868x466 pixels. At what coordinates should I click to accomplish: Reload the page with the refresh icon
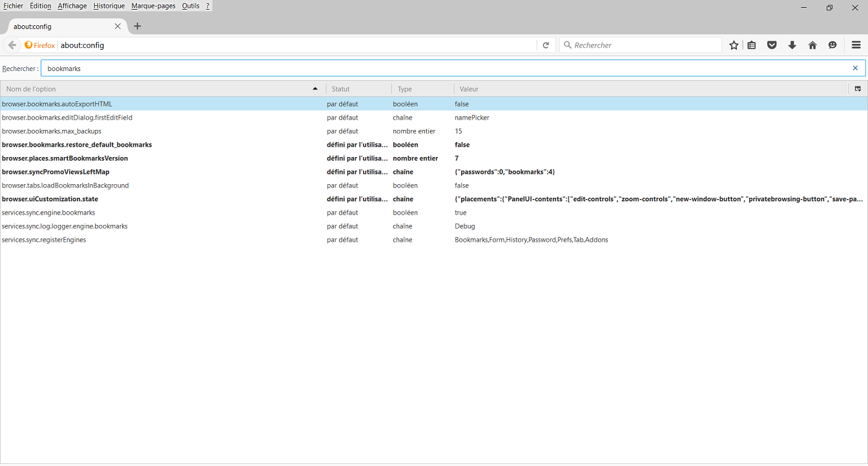click(x=546, y=45)
